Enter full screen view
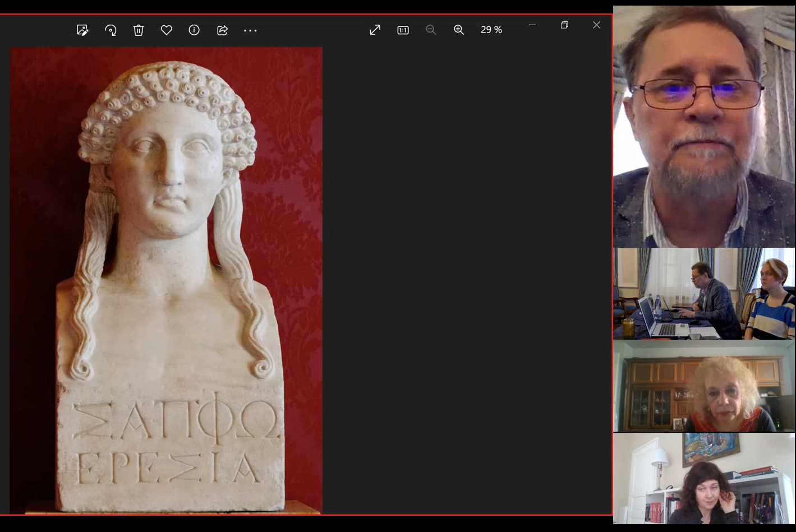 tap(375, 30)
